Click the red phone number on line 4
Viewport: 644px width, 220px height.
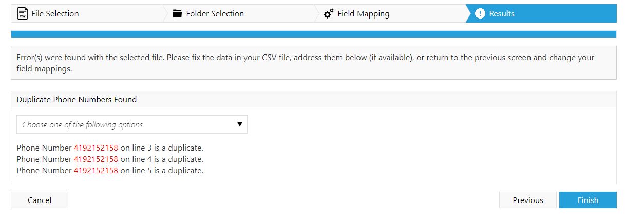click(96, 159)
